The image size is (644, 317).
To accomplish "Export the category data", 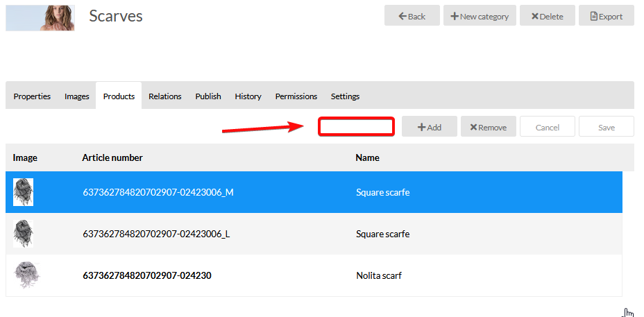I will pos(606,16).
